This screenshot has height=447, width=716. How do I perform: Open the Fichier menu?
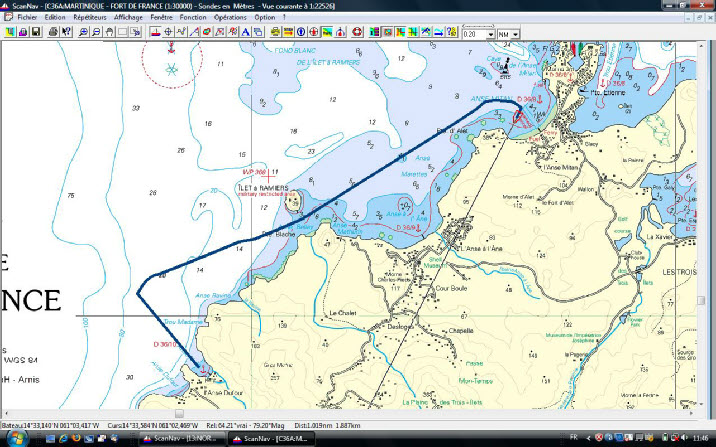27,18
